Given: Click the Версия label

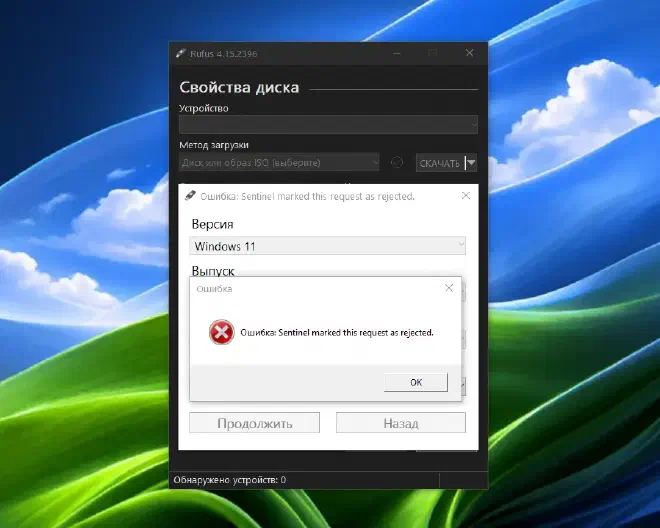Looking at the screenshot, I should [212, 224].
